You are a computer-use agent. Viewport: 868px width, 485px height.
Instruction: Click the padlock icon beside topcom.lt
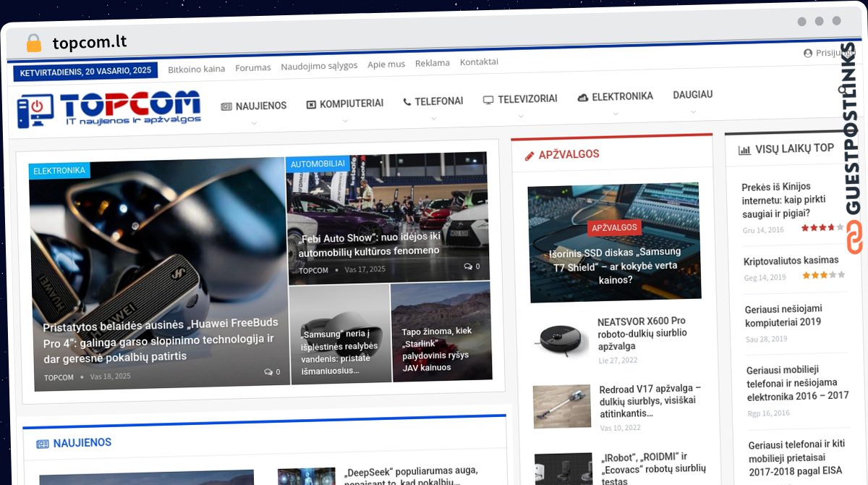click(33, 43)
